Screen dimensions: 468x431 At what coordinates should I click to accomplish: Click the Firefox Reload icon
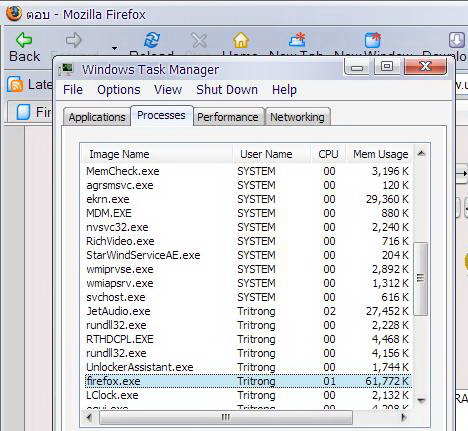pyautogui.click(x=152, y=40)
